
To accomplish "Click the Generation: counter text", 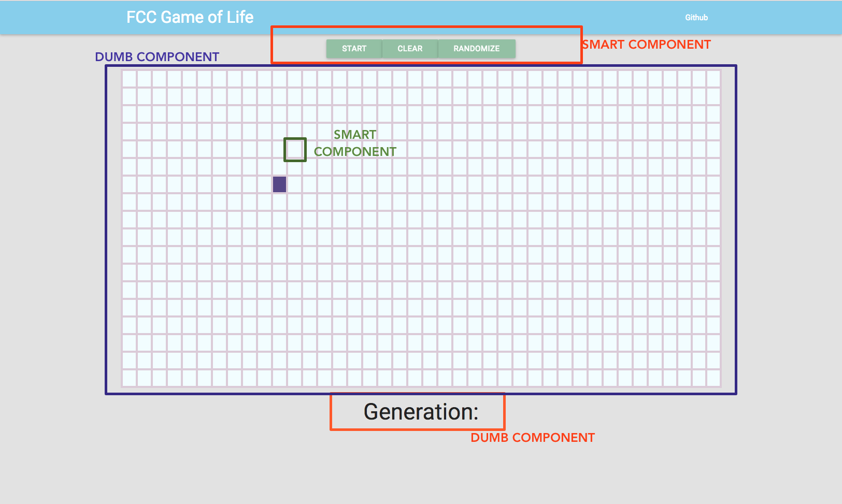I will click(421, 412).
